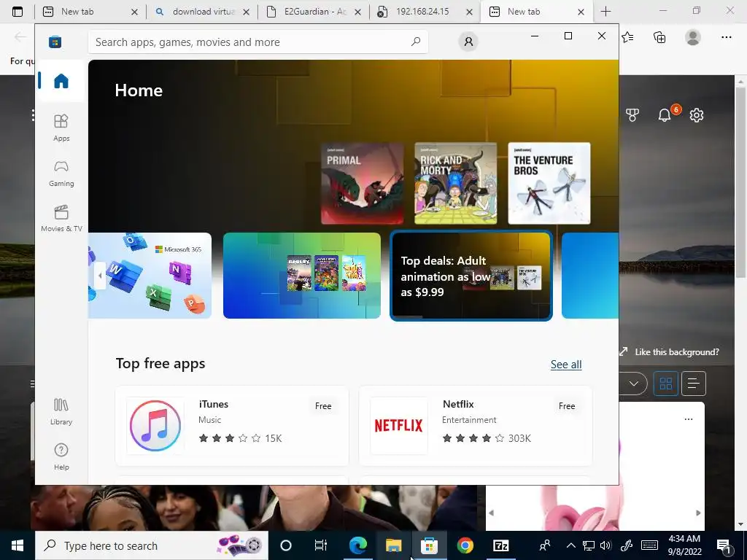The width and height of the screenshot is (747, 560).
Task: Open Edge tab actions menu icon
Action: point(18,12)
